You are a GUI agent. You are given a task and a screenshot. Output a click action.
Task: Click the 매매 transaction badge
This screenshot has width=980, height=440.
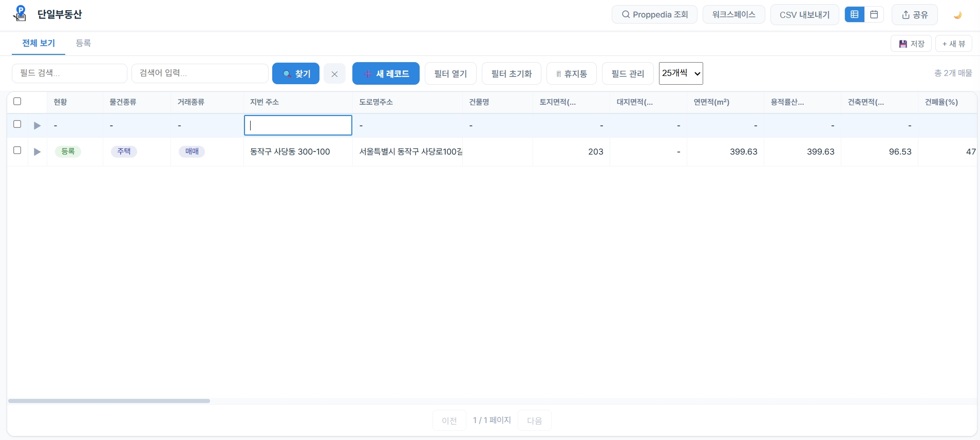[x=192, y=151]
